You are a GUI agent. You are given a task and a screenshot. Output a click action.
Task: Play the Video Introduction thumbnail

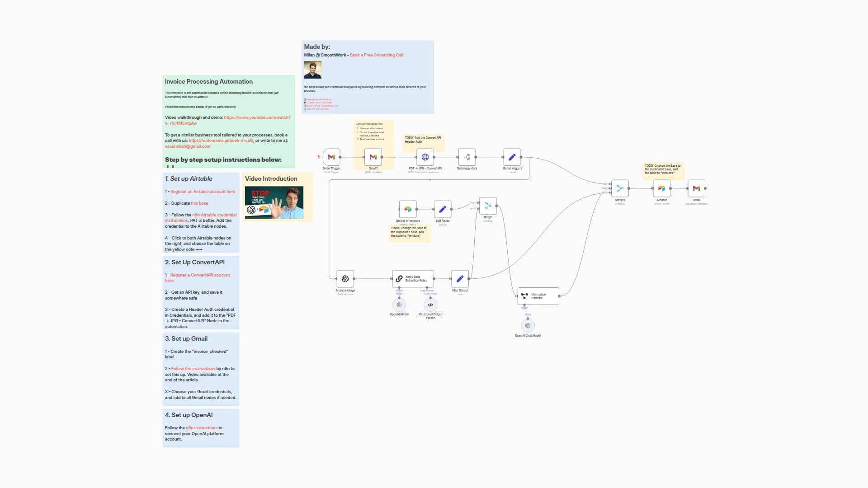point(274,202)
